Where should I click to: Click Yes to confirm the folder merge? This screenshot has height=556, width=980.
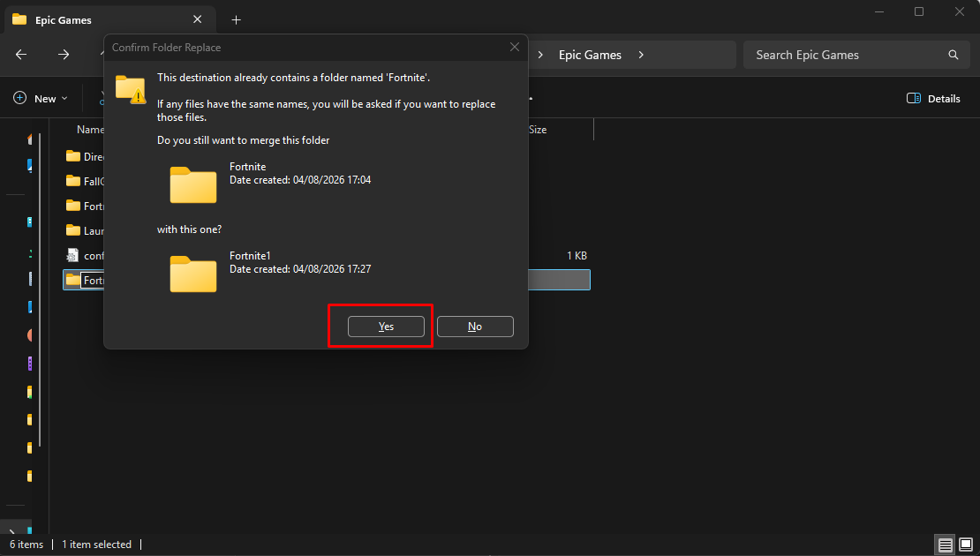coord(386,327)
